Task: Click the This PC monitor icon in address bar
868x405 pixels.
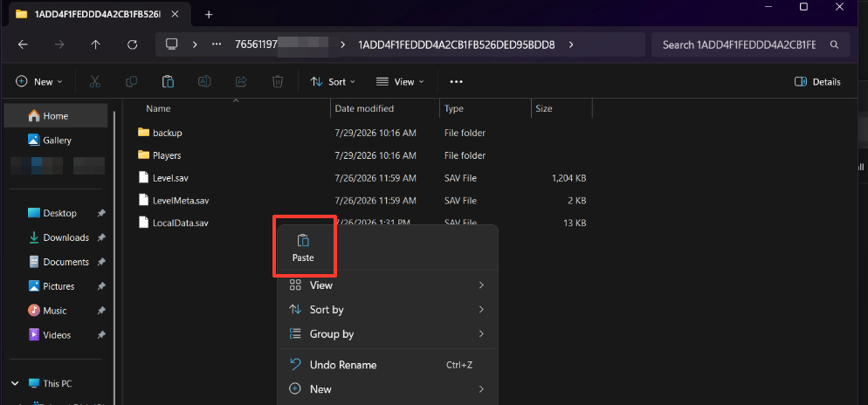Action: click(x=172, y=45)
